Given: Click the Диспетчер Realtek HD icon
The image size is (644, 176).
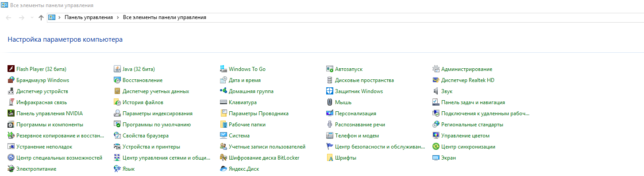Looking at the screenshot, I should click(436, 80).
